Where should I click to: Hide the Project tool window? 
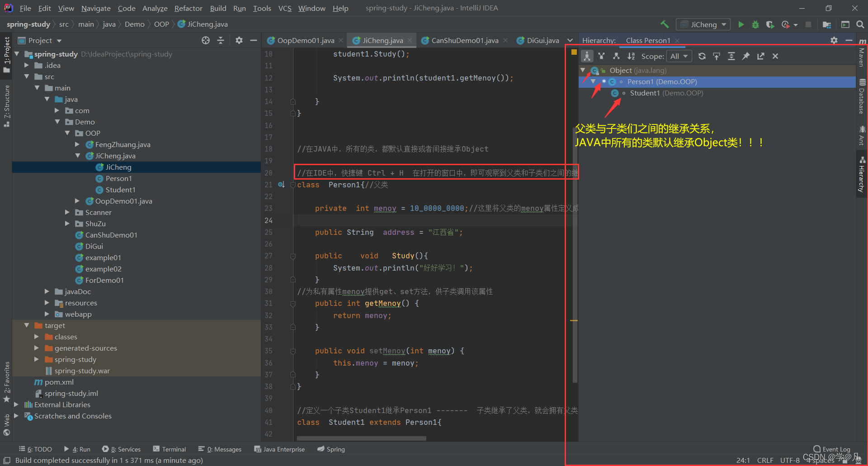point(254,40)
